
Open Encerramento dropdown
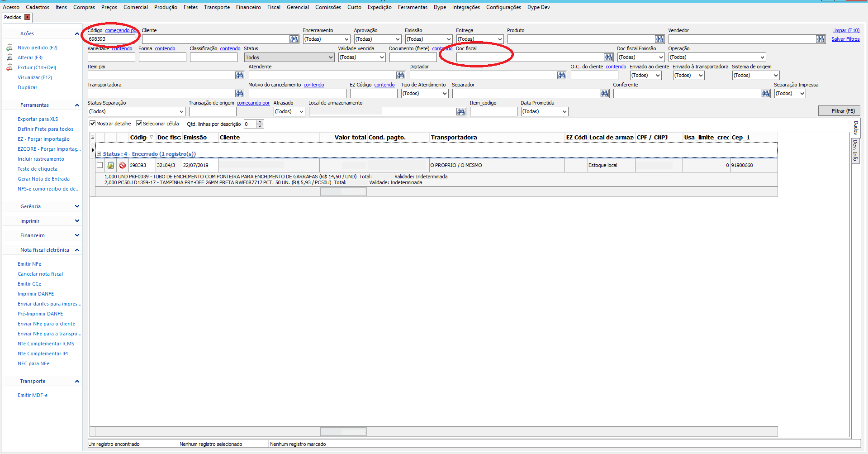click(327, 39)
